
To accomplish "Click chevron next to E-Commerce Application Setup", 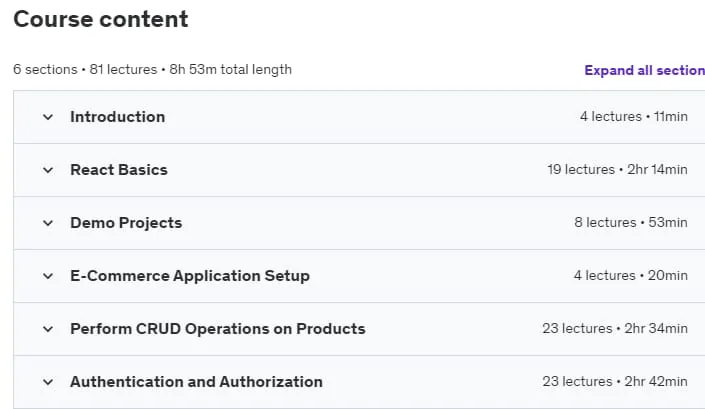I will click(x=48, y=276).
